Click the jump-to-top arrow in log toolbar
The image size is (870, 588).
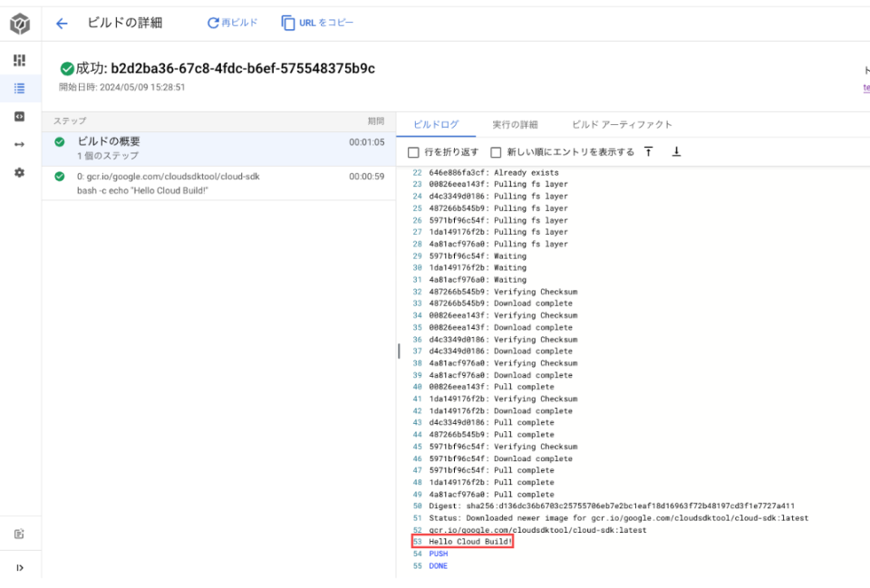click(x=647, y=151)
